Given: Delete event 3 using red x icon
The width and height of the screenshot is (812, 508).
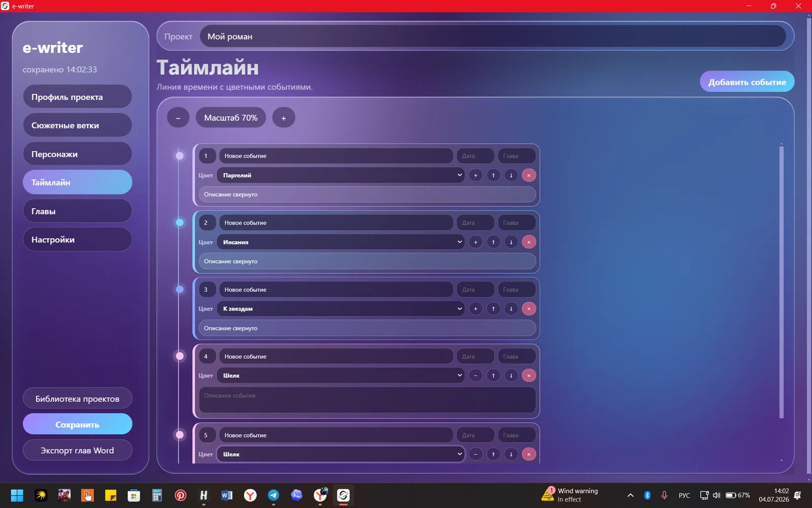Looking at the screenshot, I should (x=529, y=309).
